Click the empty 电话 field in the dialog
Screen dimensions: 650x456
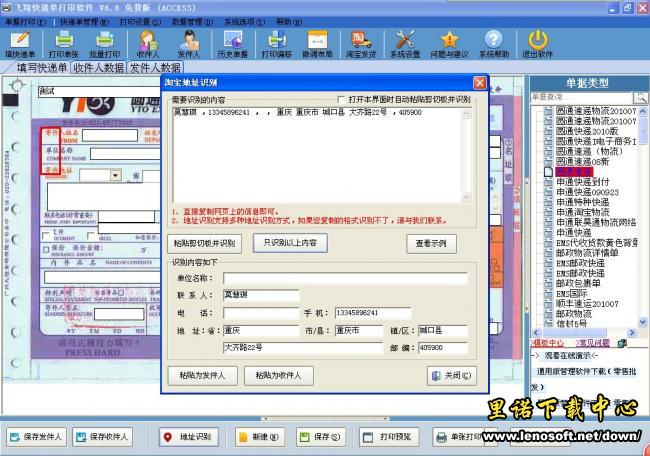261,313
